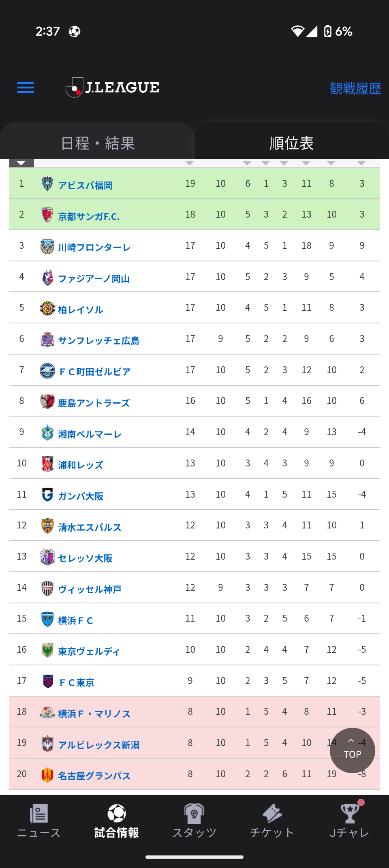The width and height of the screenshot is (389, 868).
Task: Open the スタッツ stats icon
Action: coord(194,813)
